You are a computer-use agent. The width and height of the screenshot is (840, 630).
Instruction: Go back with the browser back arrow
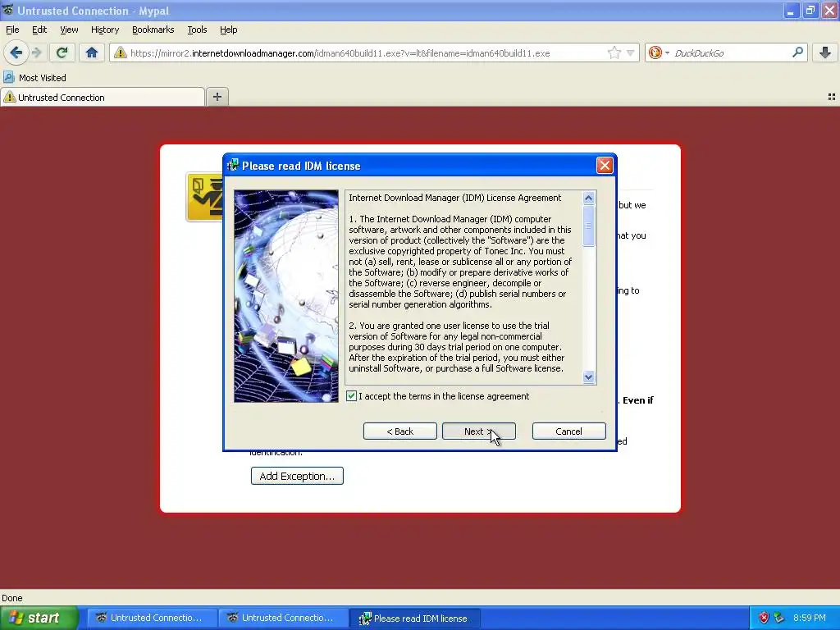[16, 52]
